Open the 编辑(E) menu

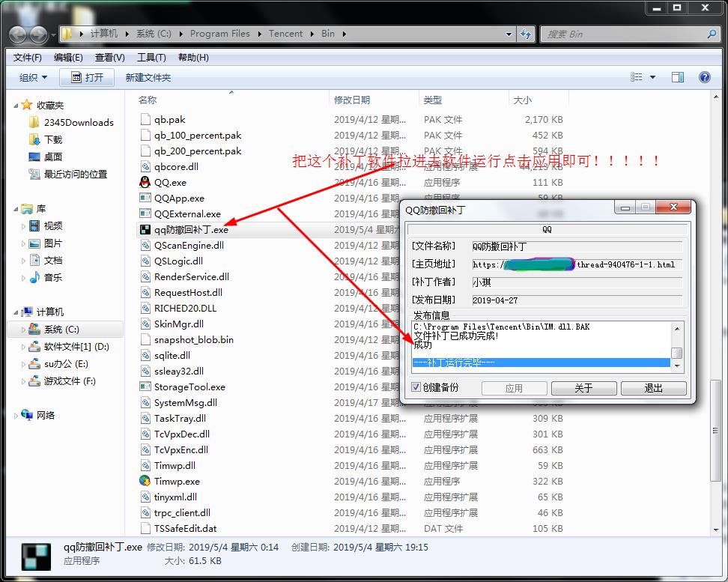pyautogui.click(x=68, y=57)
